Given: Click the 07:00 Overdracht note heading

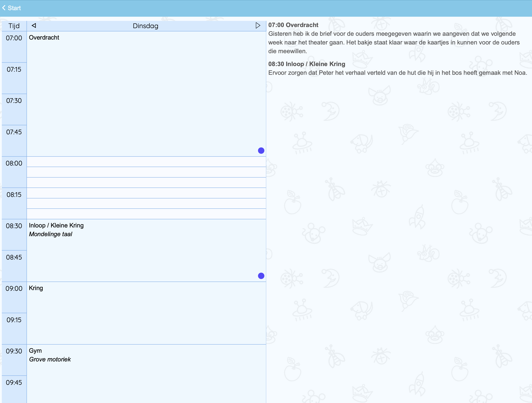Looking at the screenshot, I should coord(293,25).
